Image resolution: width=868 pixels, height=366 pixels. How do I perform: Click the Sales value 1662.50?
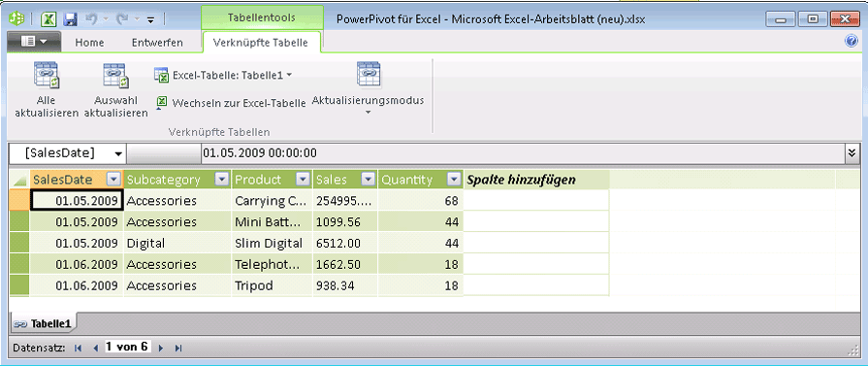coord(345,264)
